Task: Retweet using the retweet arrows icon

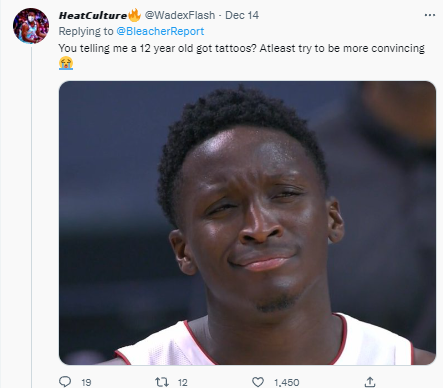Action: click(x=162, y=382)
